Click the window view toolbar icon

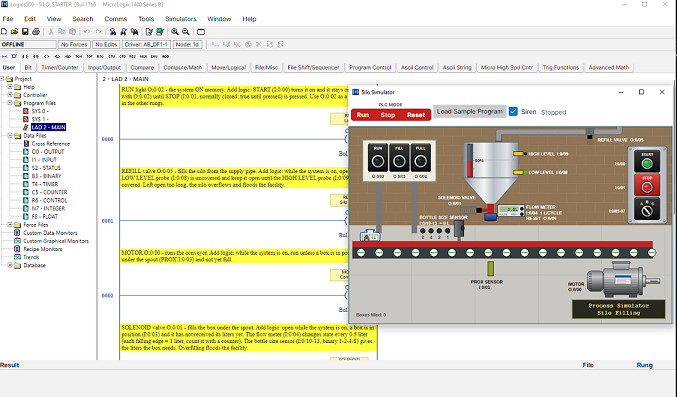(201, 32)
